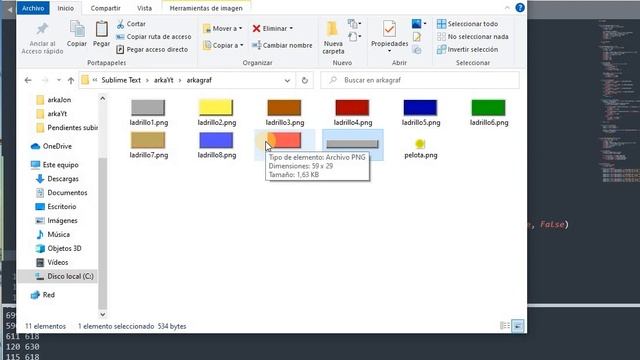Select the yellow ladrillo2.png file

pyautogui.click(x=216, y=113)
